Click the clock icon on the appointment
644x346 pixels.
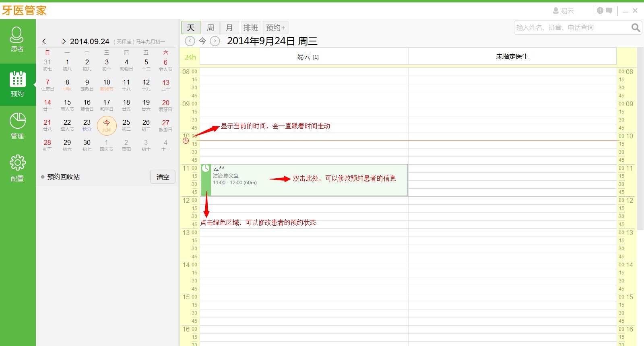tap(206, 169)
